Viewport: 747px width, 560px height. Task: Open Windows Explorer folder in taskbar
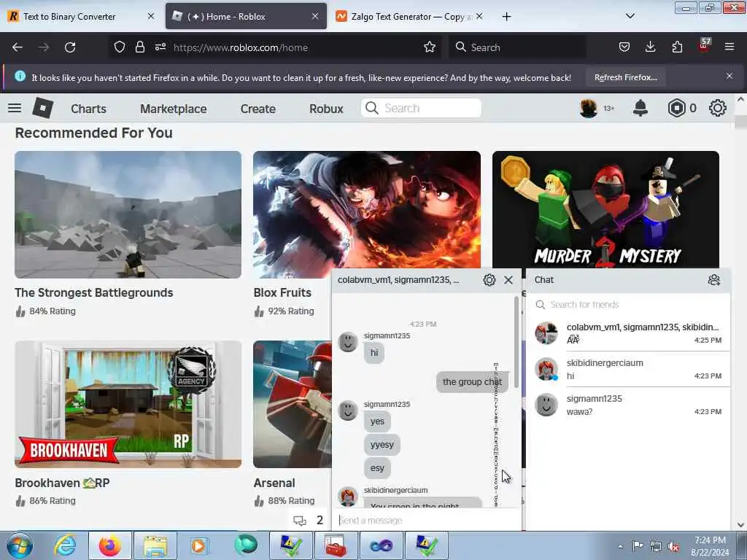coord(155,545)
